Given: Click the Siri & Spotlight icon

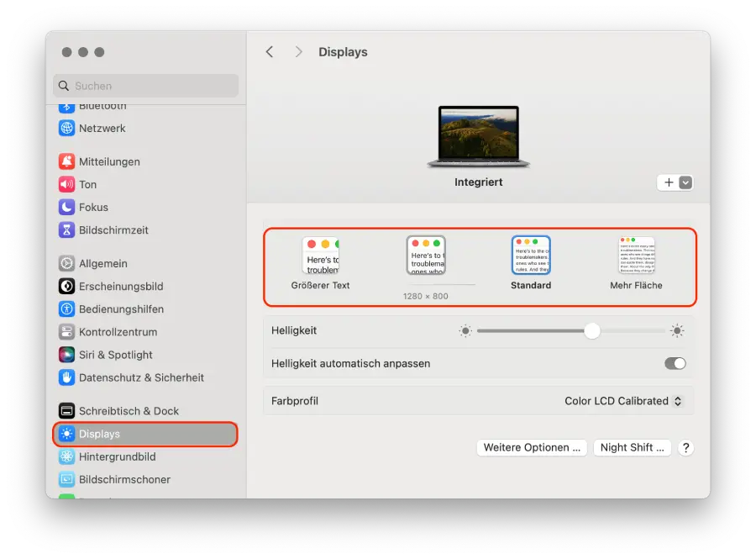Looking at the screenshot, I should coord(66,355).
